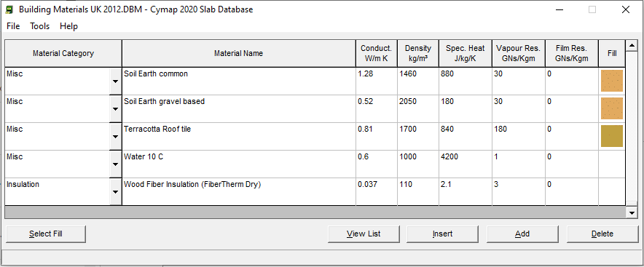Open category dropdown for Wood Fiber Insulation

point(115,191)
